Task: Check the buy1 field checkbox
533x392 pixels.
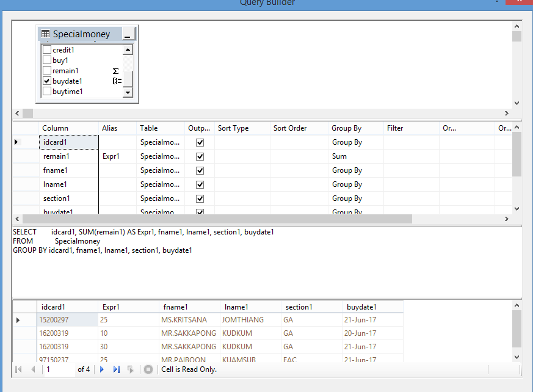Action: pos(47,60)
